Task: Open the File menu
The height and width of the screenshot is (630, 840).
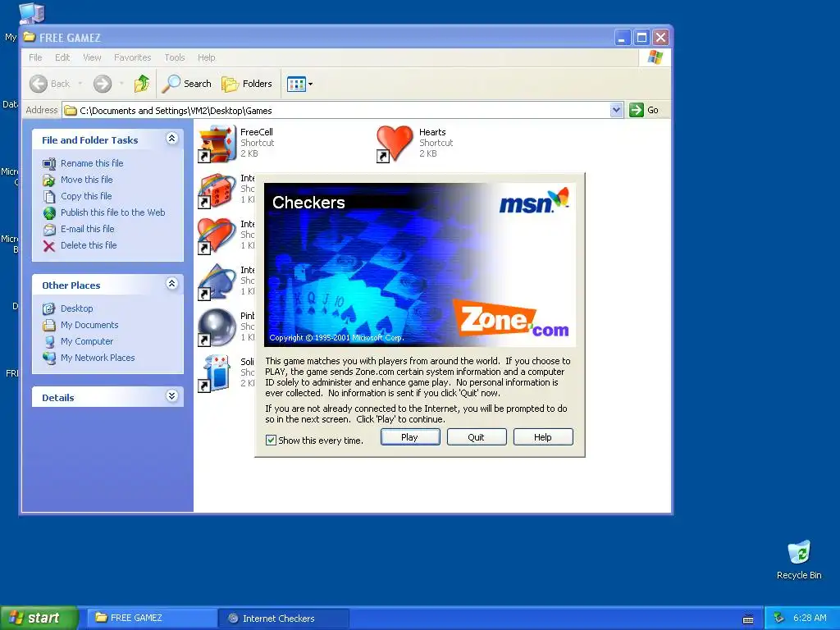Action: (35, 57)
